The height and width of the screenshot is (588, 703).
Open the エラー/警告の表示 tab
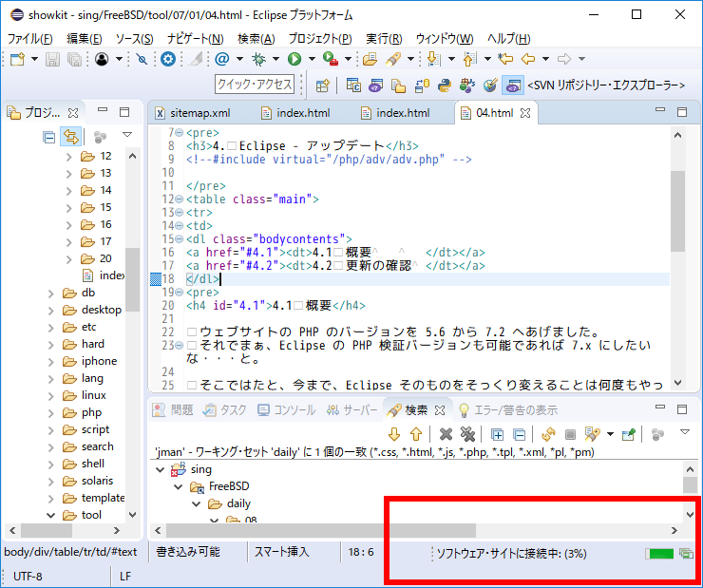[x=508, y=410]
